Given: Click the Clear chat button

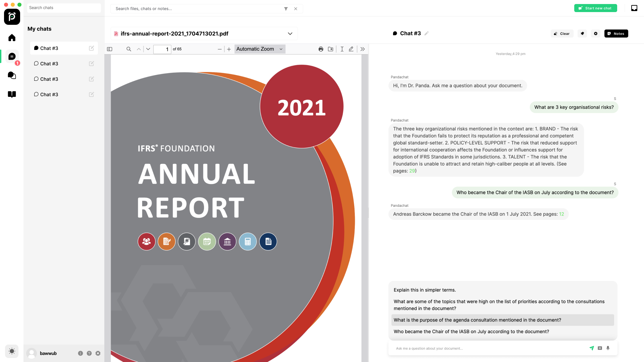Looking at the screenshot, I should click(562, 34).
